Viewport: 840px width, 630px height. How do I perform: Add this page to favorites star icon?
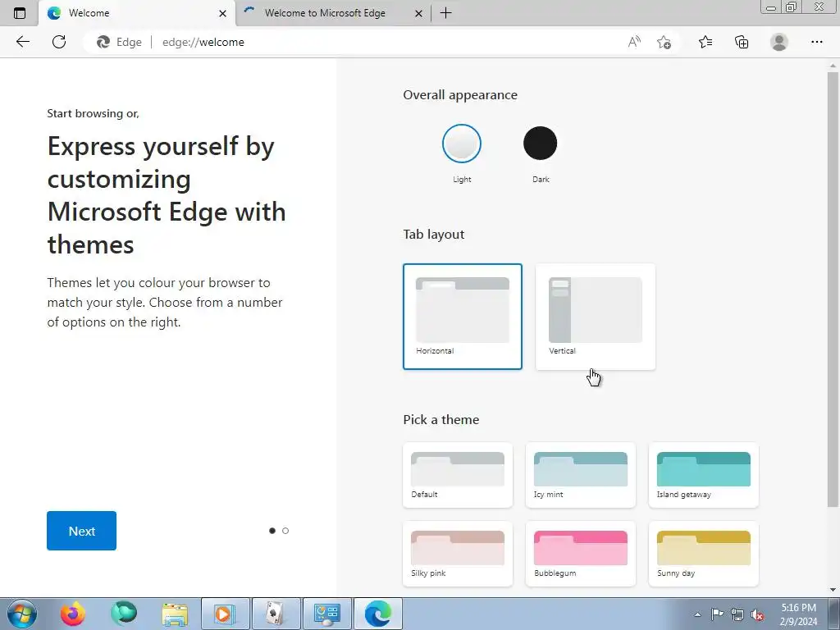pyautogui.click(x=664, y=42)
